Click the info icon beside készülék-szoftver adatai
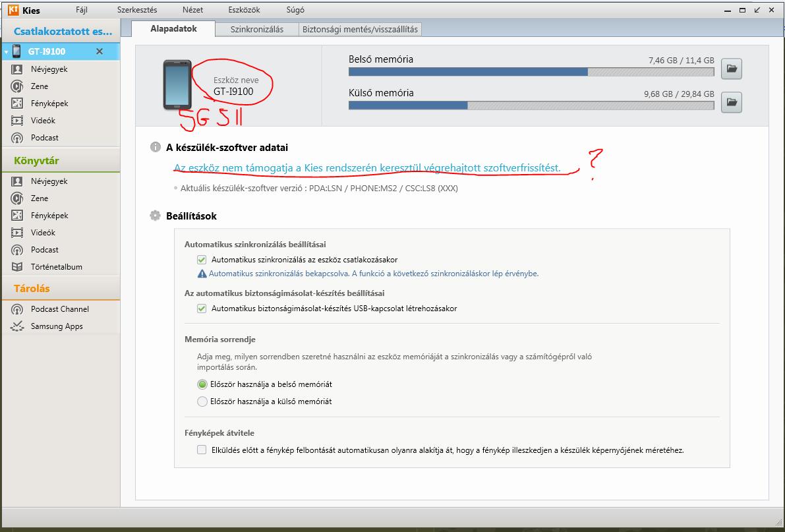 pyautogui.click(x=155, y=147)
